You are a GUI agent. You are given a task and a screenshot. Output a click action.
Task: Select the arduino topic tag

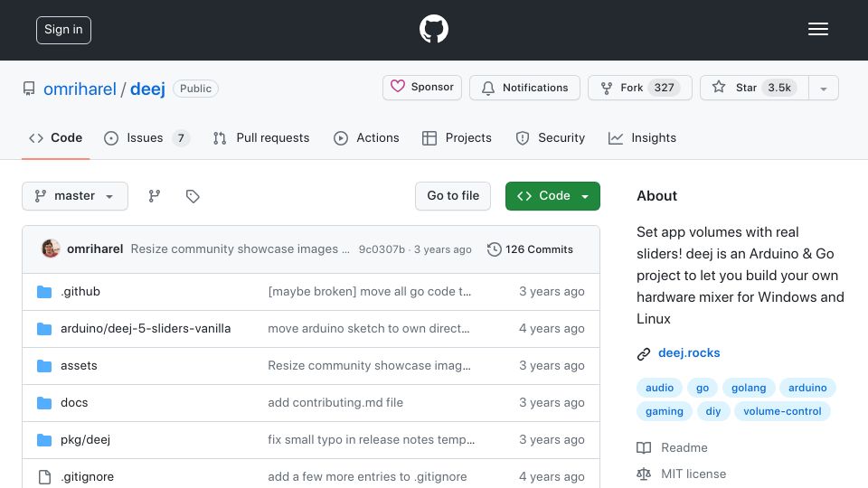807,388
